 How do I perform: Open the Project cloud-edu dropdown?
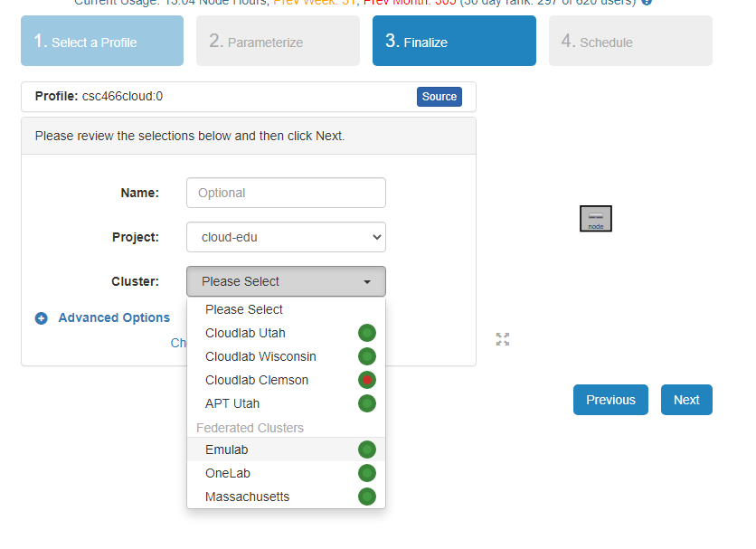tap(286, 237)
